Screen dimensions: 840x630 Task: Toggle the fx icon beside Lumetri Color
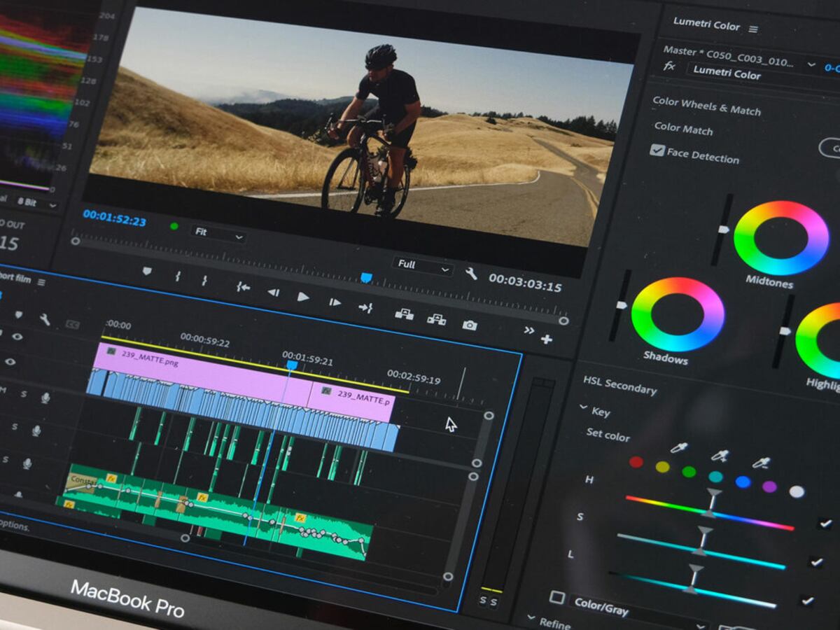point(670,66)
